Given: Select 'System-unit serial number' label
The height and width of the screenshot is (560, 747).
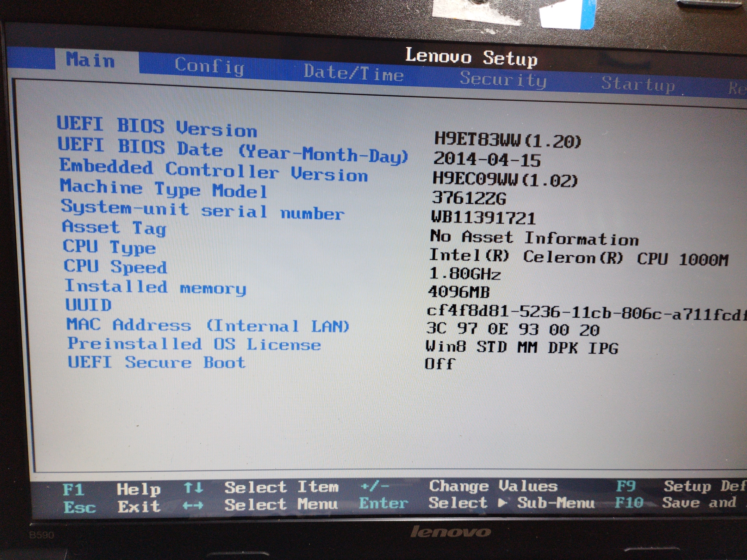Looking at the screenshot, I should (x=203, y=210).
